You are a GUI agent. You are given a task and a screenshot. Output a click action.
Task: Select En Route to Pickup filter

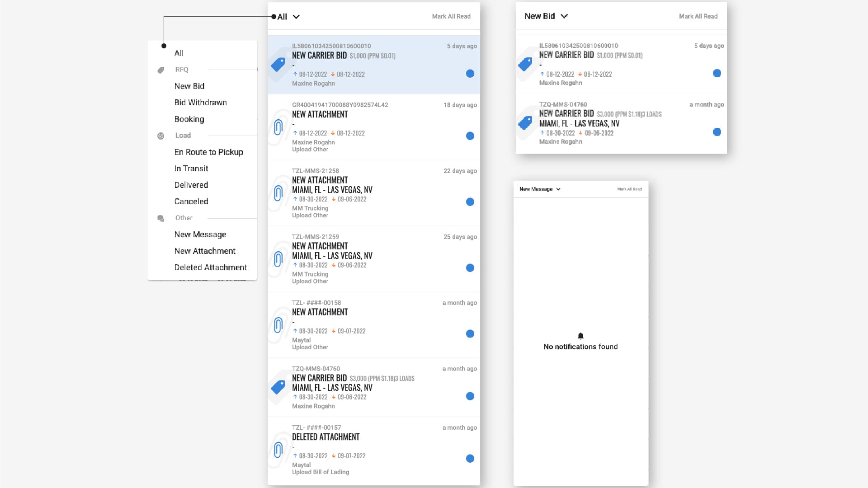pos(209,152)
